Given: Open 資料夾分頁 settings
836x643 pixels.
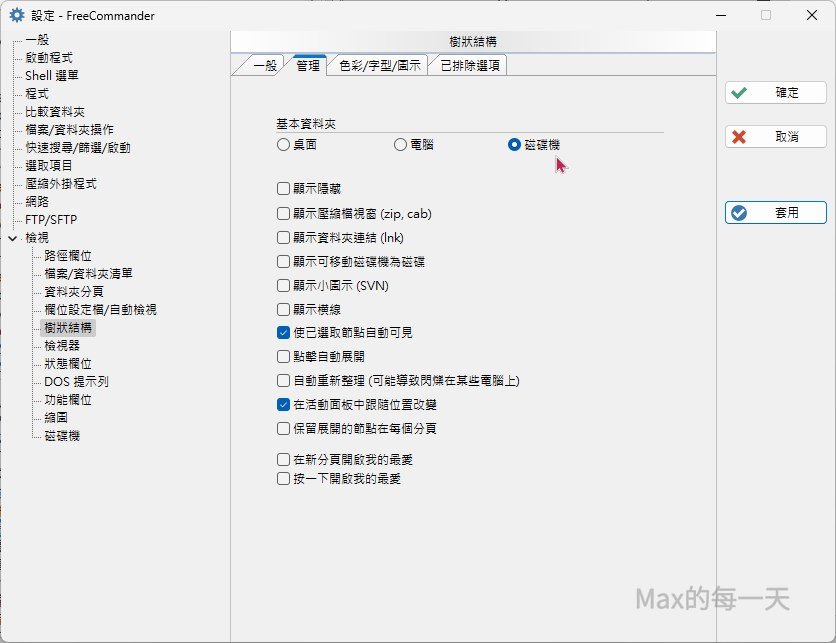Looking at the screenshot, I should click(74, 292).
